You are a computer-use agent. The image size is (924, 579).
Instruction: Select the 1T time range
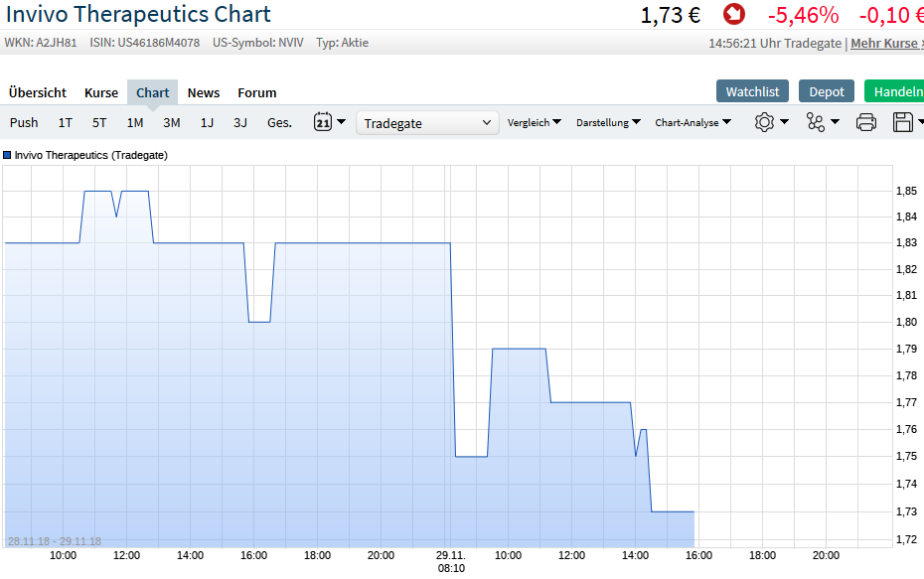65,122
